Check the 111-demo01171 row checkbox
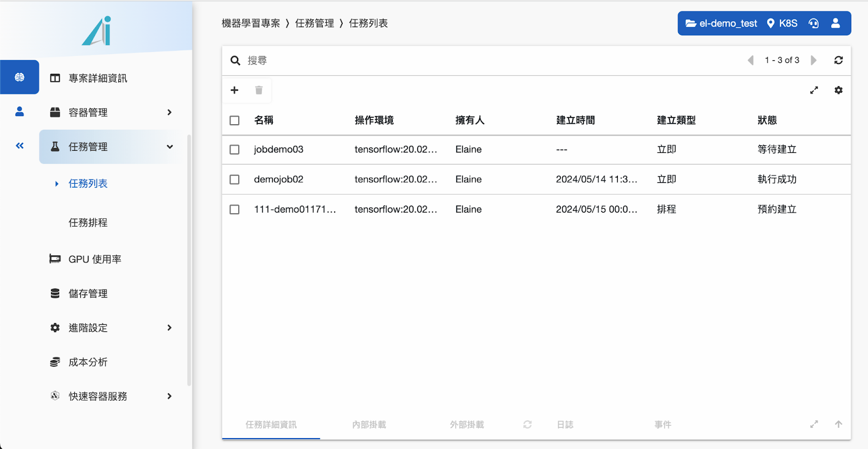The height and width of the screenshot is (449, 868). pyautogui.click(x=234, y=209)
